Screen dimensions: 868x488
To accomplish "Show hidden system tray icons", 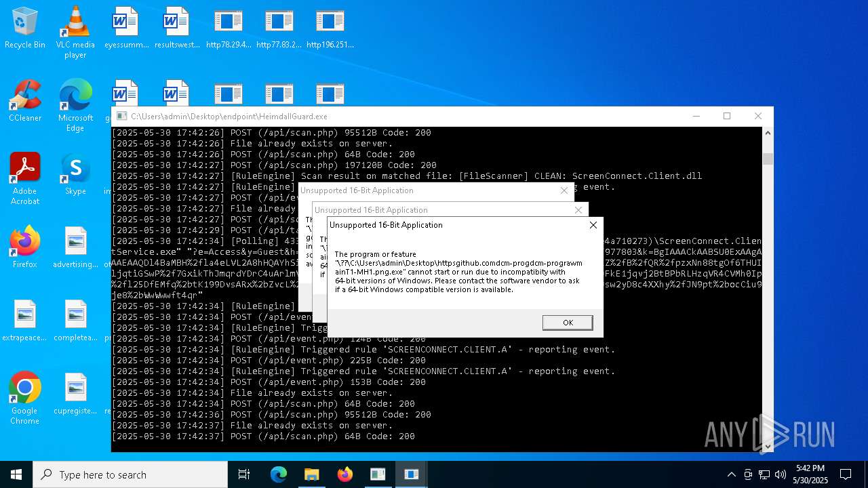I will tap(731, 474).
